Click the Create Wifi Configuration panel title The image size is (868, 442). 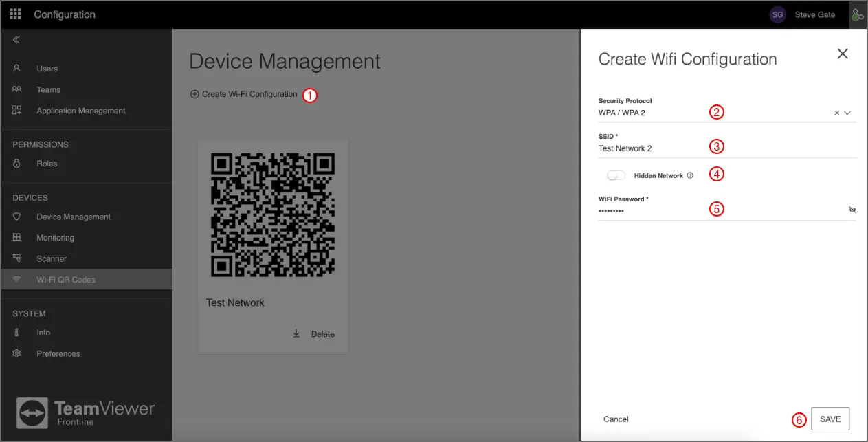pos(688,59)
